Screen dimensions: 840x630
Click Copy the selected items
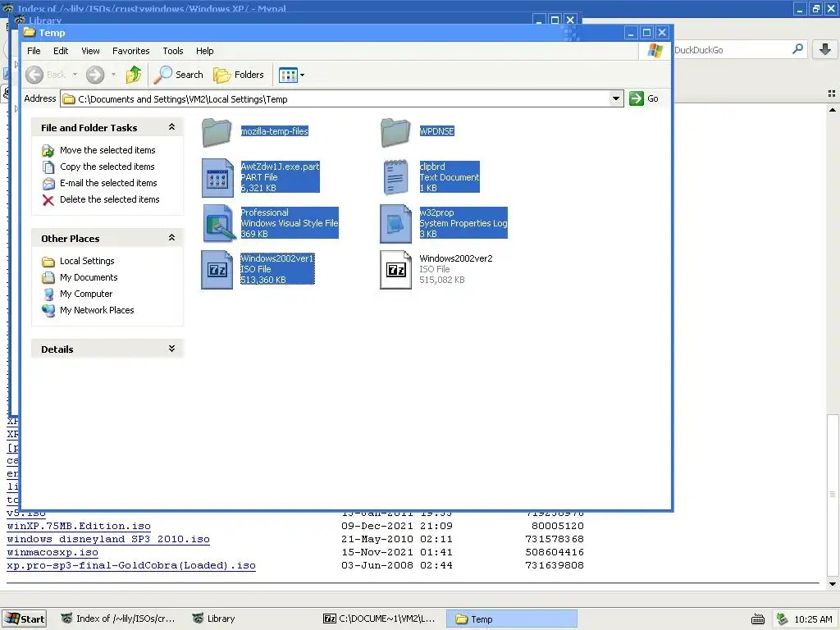[x=107, y=167]
